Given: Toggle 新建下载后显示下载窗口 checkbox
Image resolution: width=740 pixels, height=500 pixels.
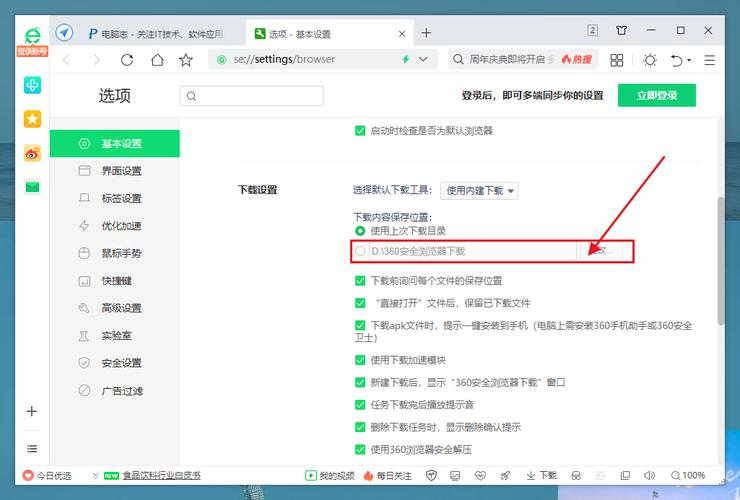Looking at the screenshot, I should pyautogui.click(x=360, y=382).
